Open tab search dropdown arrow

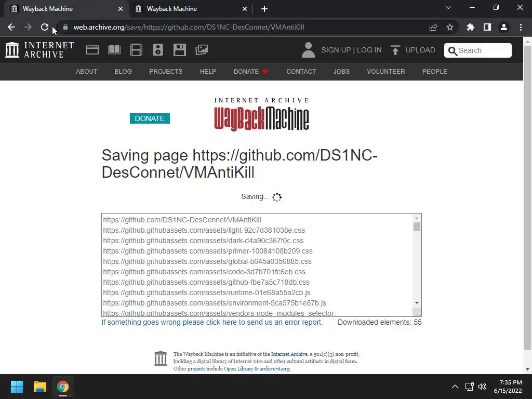(448, 7)
